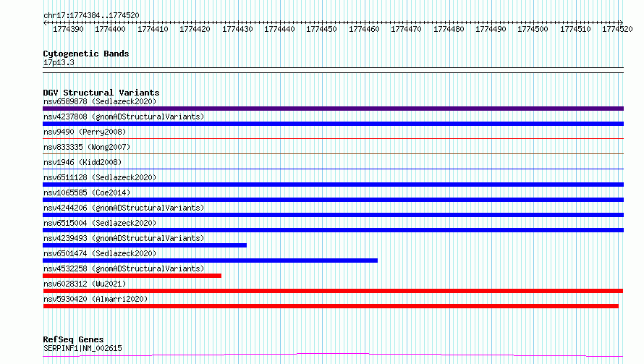Viewport: 644px width, 364px height.
Task: Open variant nsv9490 (Perry2008) label
Action: click(85, 132)
